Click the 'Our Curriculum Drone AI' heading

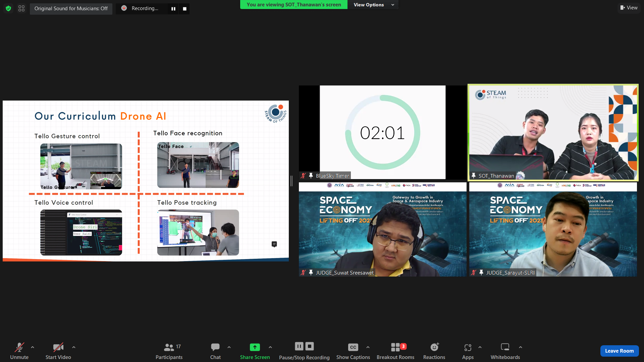click(100, 116)
